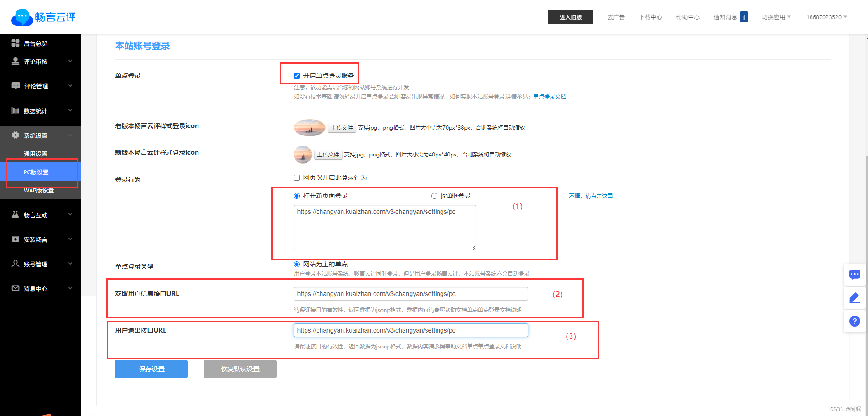Select js弹框登录 radio button
Viewport: 868px width, 416px height.
[434, 196]
